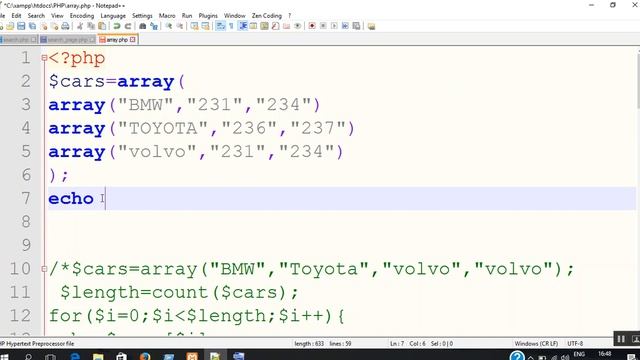Image resolution: width=640 pixels, height=360 pixels.
Task: Click the Redo toolbar icon
Action: (x=128, y=26)
